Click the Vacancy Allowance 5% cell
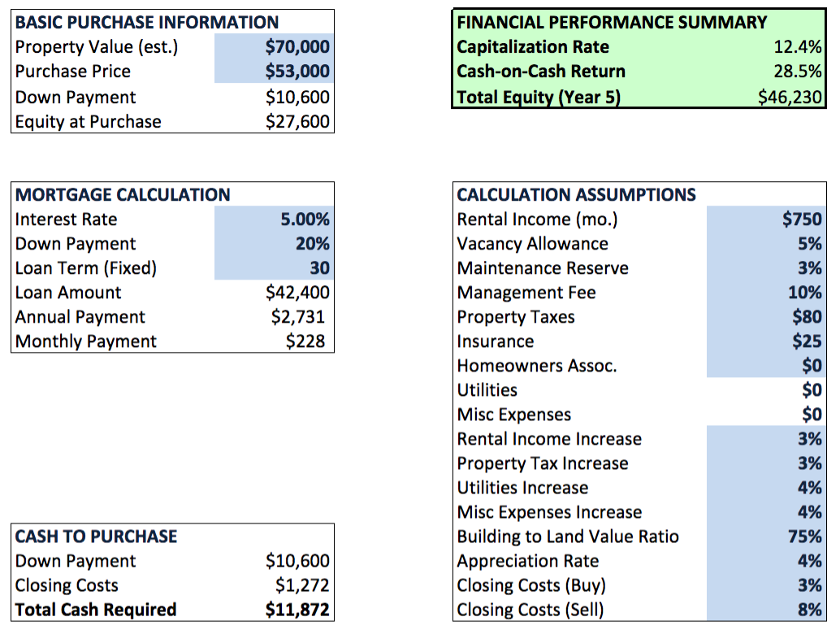The image size is (840, 634). pos(766,244)
